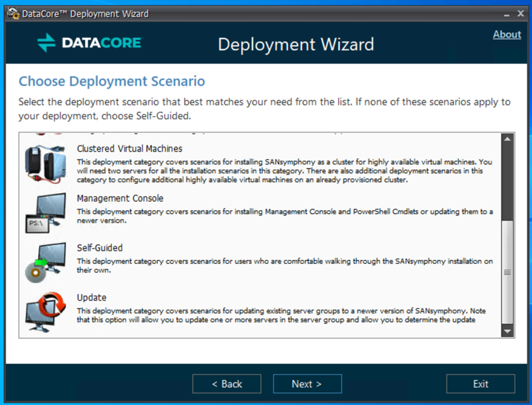
Task: Click the scrollbar down arrow
Action: pyautogui.click(x=507, y=332)
